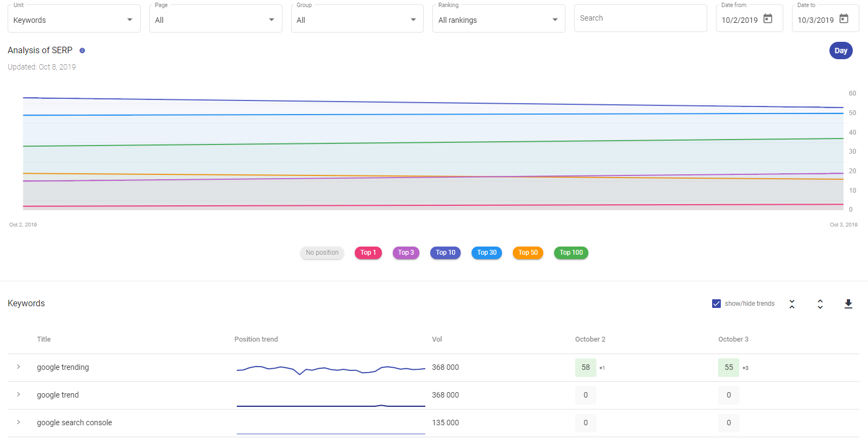
Task: Click the info icon beside Analysis of SERP
Action: click(83, 51)
